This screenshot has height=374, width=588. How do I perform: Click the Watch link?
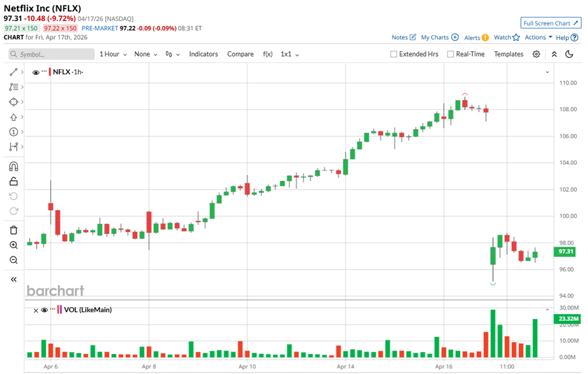(502, 37)
